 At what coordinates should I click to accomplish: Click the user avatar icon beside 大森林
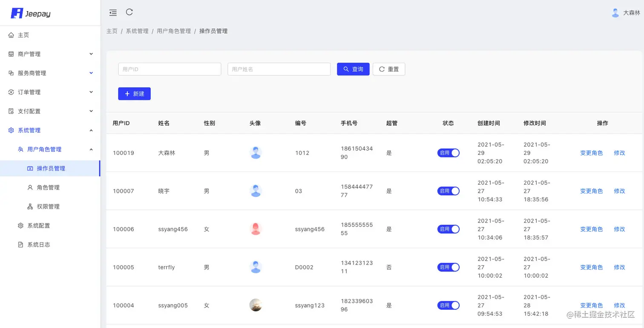pos(615,13)
